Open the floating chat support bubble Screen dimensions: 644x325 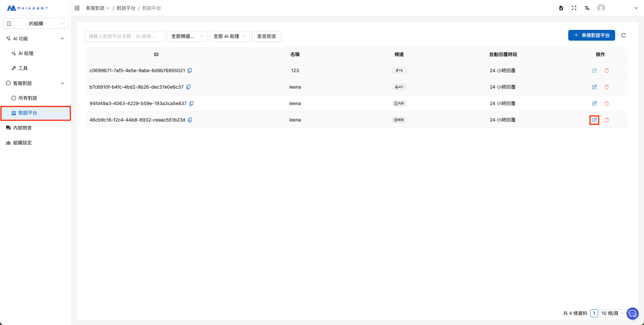tap(632, 314)
